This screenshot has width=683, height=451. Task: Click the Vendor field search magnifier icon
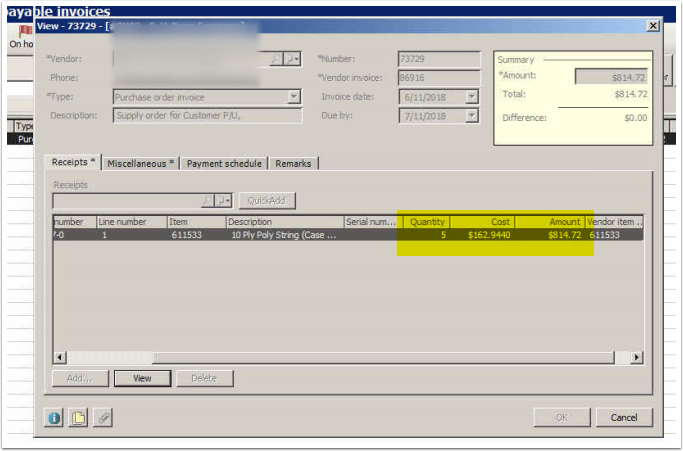(x=276, y=59)
